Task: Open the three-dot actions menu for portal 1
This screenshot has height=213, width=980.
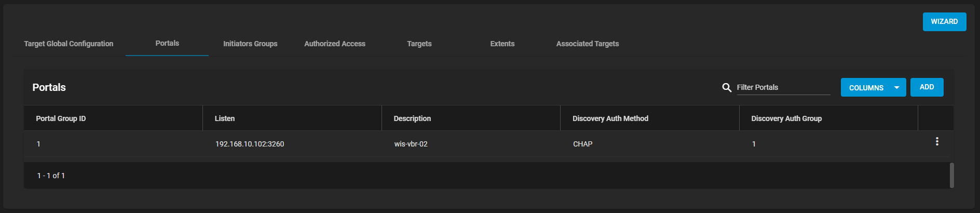Action: pos(937,141)
